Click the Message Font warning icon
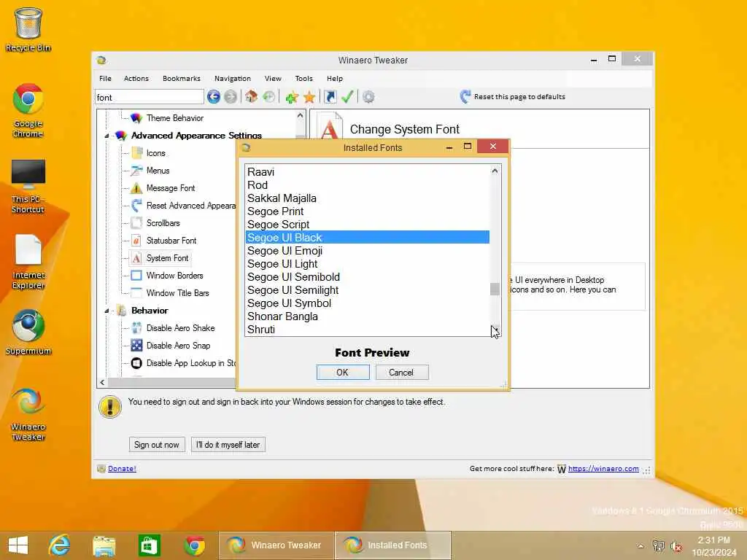The image size is (747, 560). pyautogui.click(x=136, y=188)
